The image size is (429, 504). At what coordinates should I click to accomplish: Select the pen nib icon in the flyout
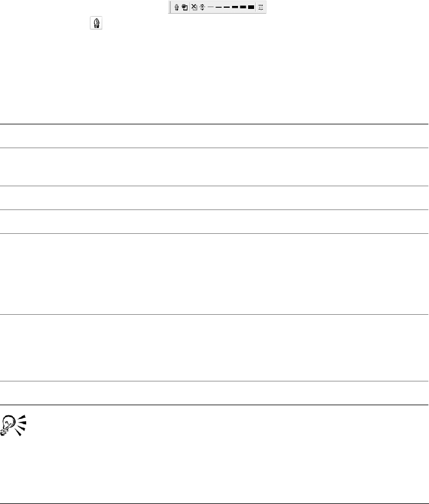(177, 7)
